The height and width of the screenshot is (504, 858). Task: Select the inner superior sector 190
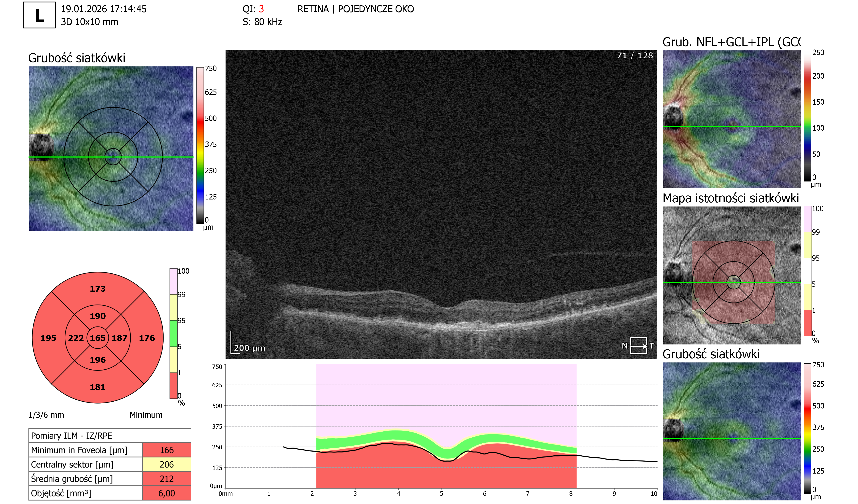click(98, 316)
